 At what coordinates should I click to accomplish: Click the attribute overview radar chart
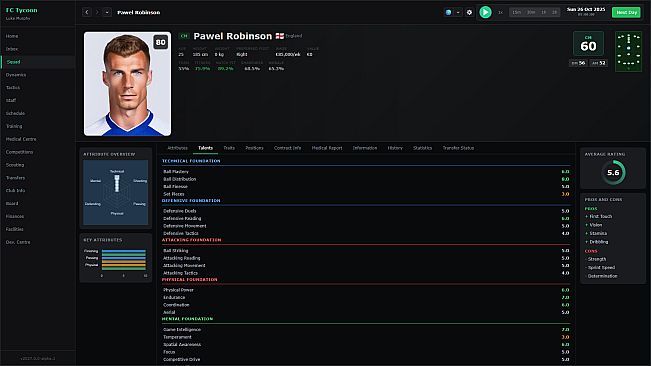pyautogui.click(x=115, y=193)
